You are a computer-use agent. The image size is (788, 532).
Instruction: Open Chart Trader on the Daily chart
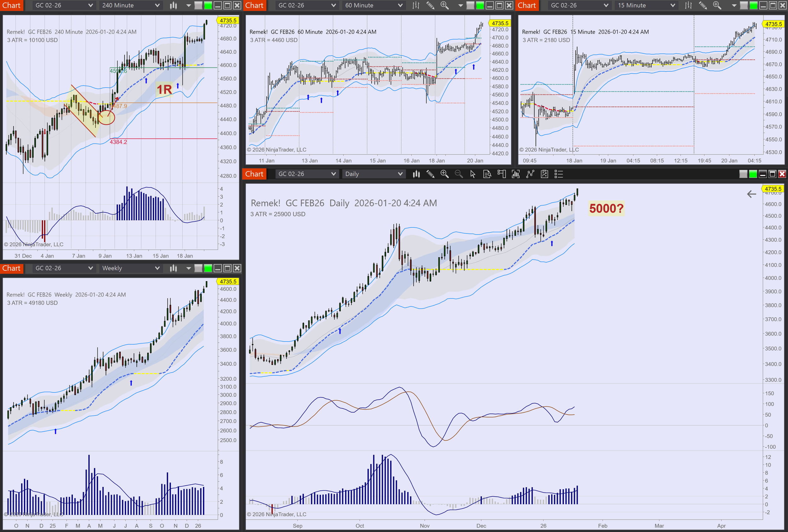pyautogui.click(x=502, y=174)
